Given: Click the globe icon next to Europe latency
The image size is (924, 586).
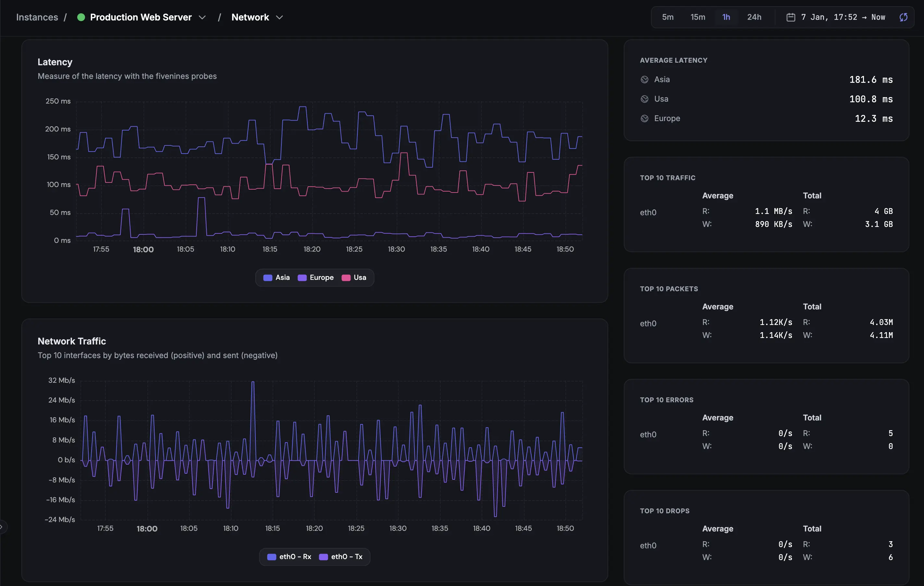Looking at the screenshot, I should click(644, 118).
